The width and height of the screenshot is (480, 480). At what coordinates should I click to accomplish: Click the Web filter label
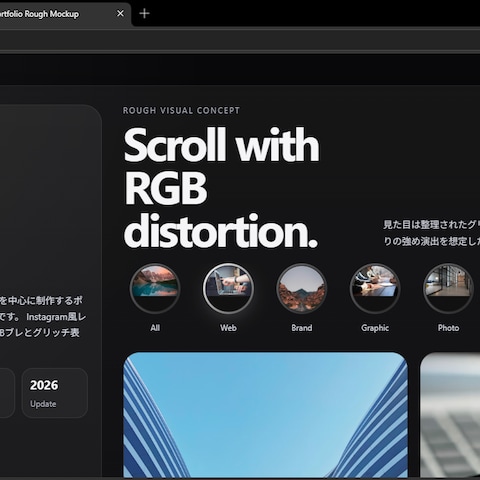[228, 328]
